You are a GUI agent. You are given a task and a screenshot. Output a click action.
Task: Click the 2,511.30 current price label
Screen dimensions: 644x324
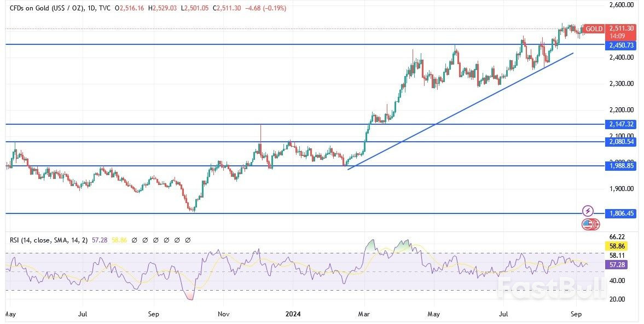621,28
